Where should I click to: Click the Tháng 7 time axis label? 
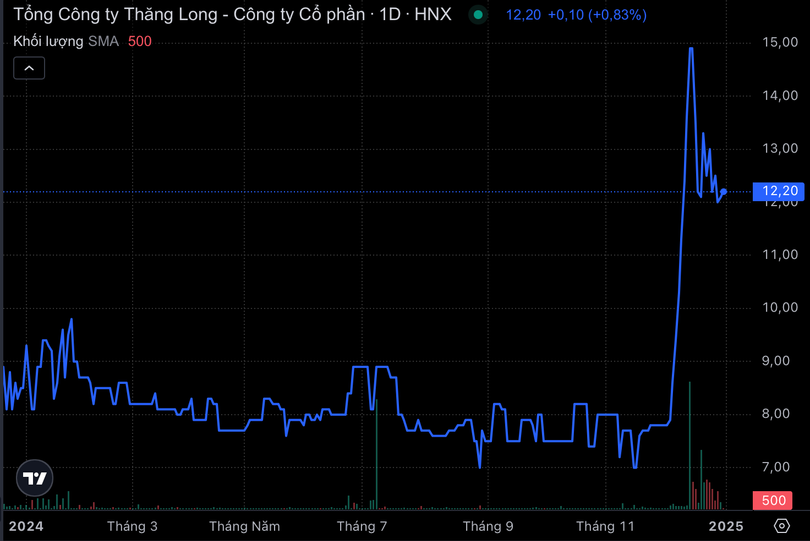point(362,527)
